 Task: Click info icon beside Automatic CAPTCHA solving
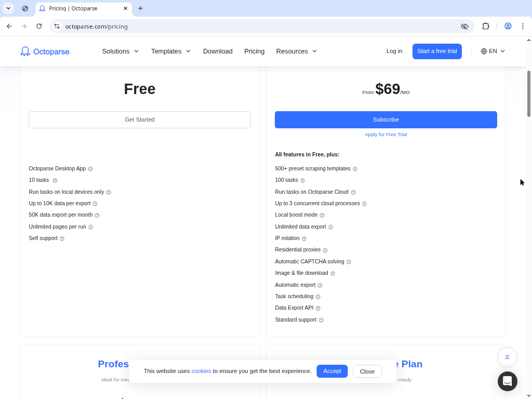point(349,262)
